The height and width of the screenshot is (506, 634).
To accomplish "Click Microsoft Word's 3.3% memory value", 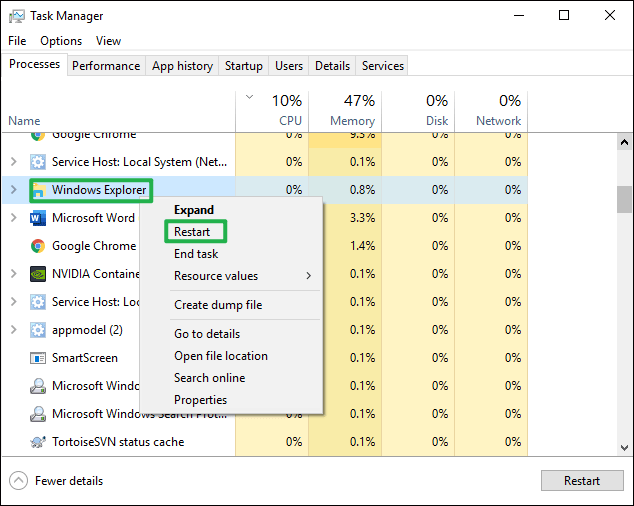I will click(362, 218).
